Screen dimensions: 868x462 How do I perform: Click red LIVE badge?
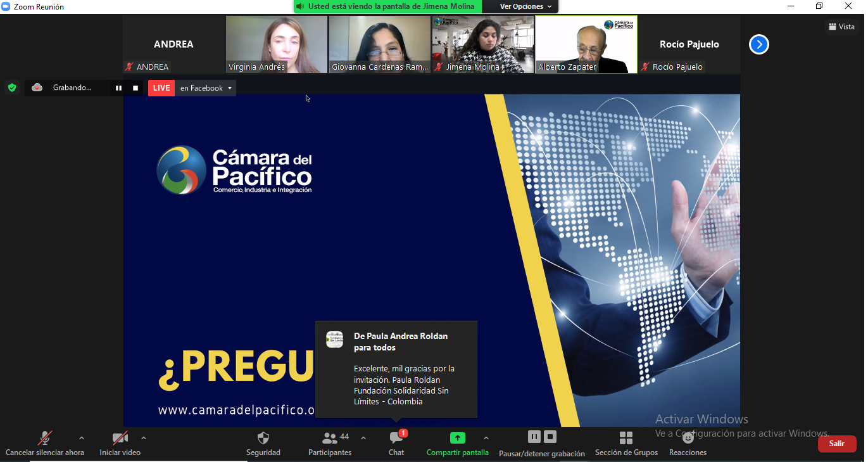161,88
